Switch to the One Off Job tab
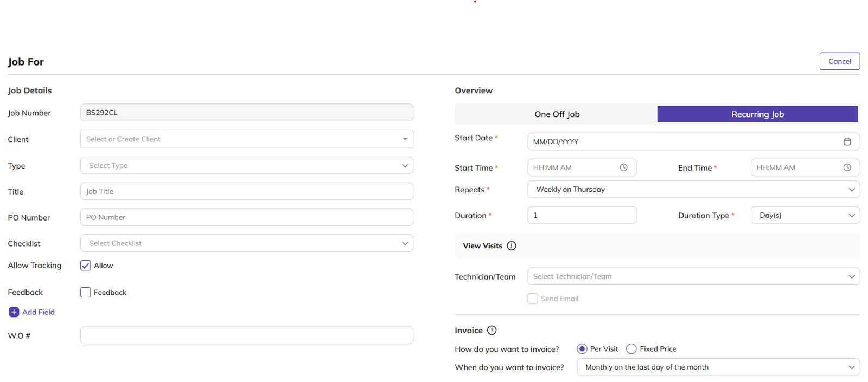Image resolution: width=868 pixels, height=382 pixels. [x=557, y=114]
